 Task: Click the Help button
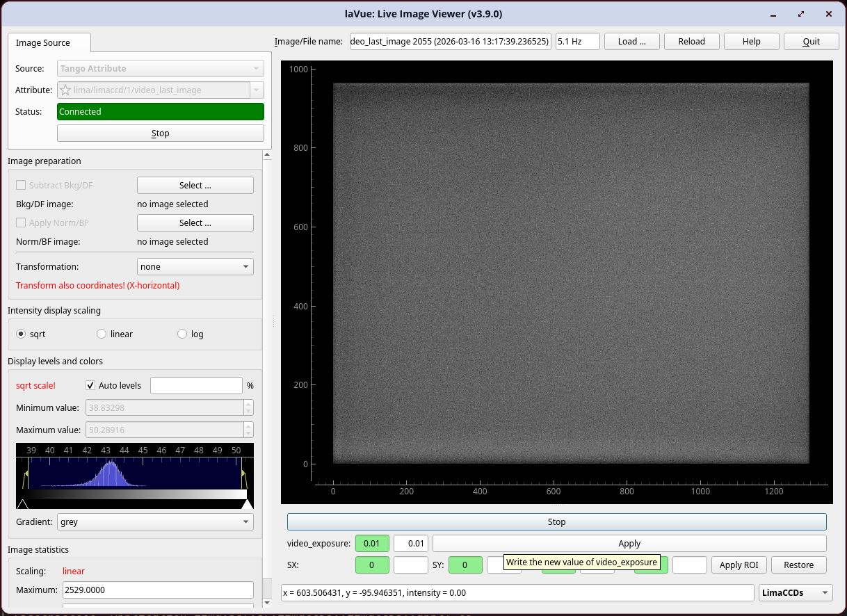click(x=751, y=42)
